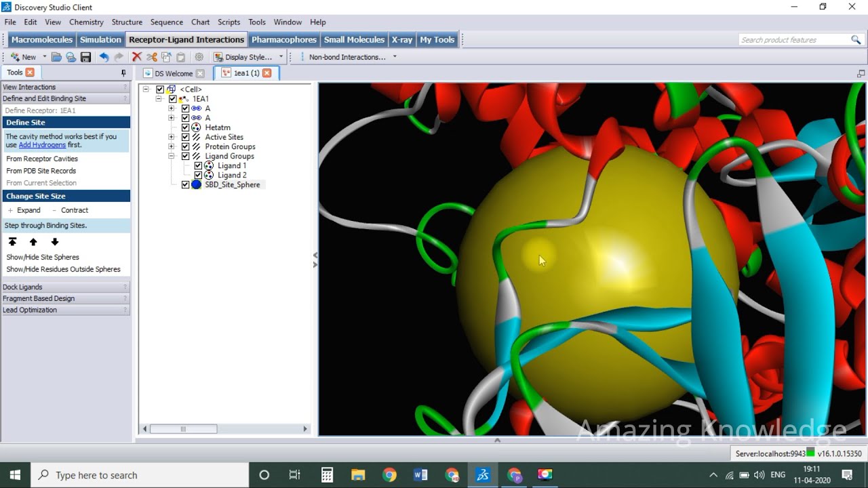Toggle the Ligand Groups checkbox
Image resolution: width=868 pixels, height=488 pixels.
click(x=185, y=156)
